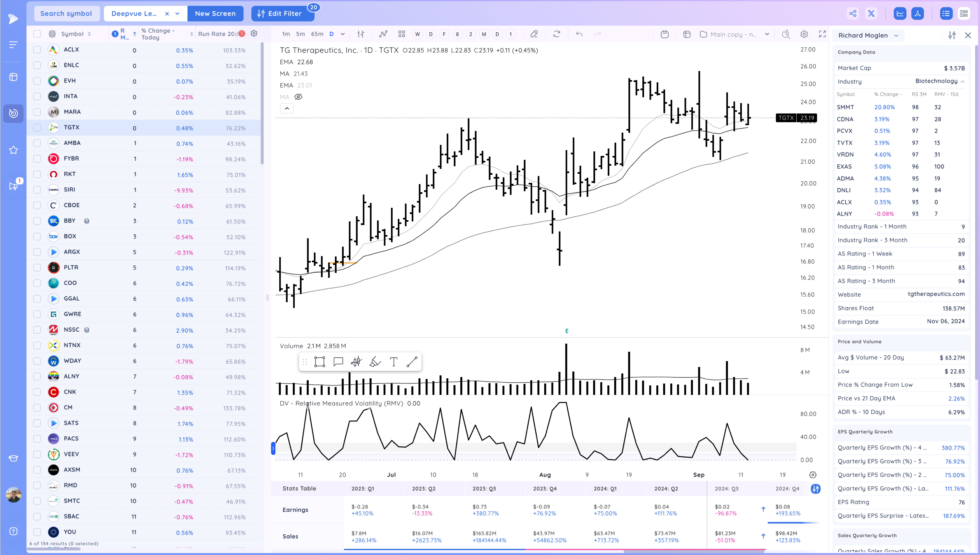This screenshot has width=980, height=555.
Task: Open tgtherapeutics.com website link
Action: pos(936,294)
